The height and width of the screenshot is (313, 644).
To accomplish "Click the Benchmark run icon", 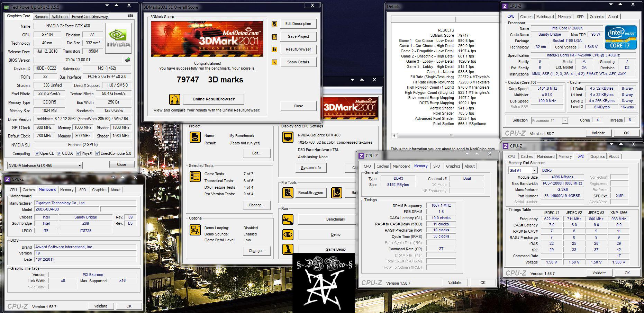I will (288, 220).
